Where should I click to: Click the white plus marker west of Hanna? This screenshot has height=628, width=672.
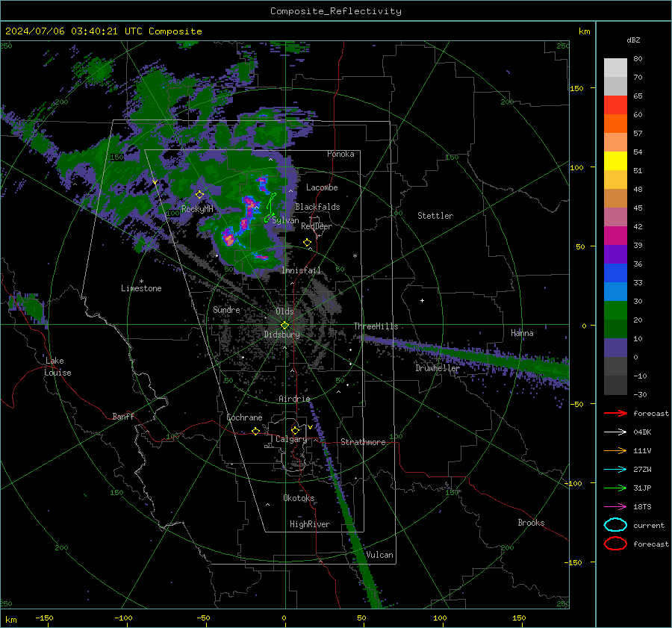tap(422, 300)
